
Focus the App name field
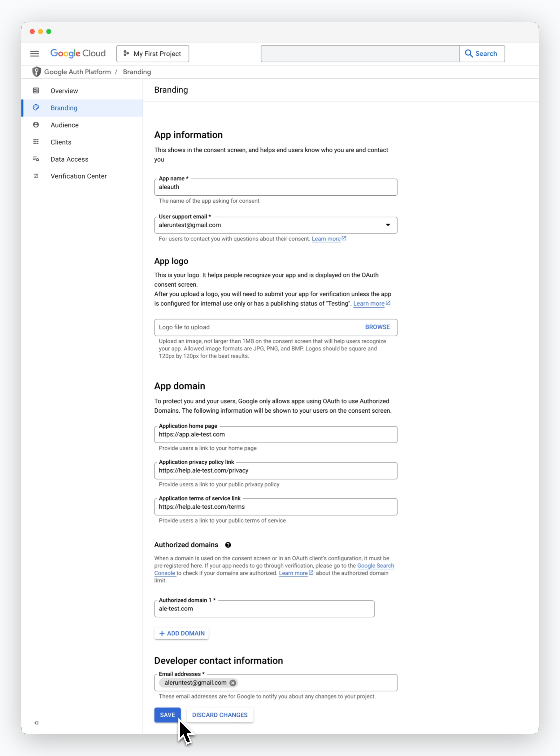click(276, 187)
